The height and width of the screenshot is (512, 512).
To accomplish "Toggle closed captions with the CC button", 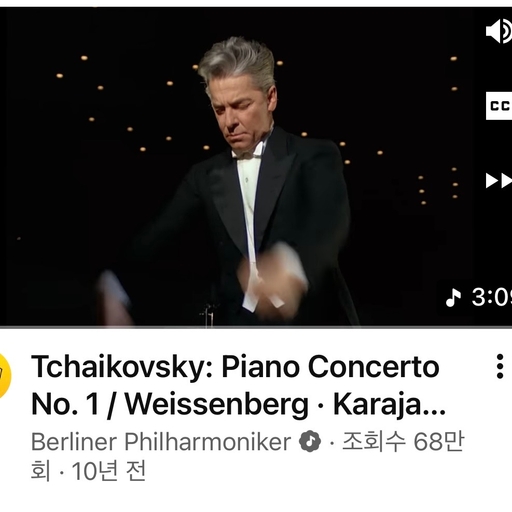I will (x=499, y=106).
